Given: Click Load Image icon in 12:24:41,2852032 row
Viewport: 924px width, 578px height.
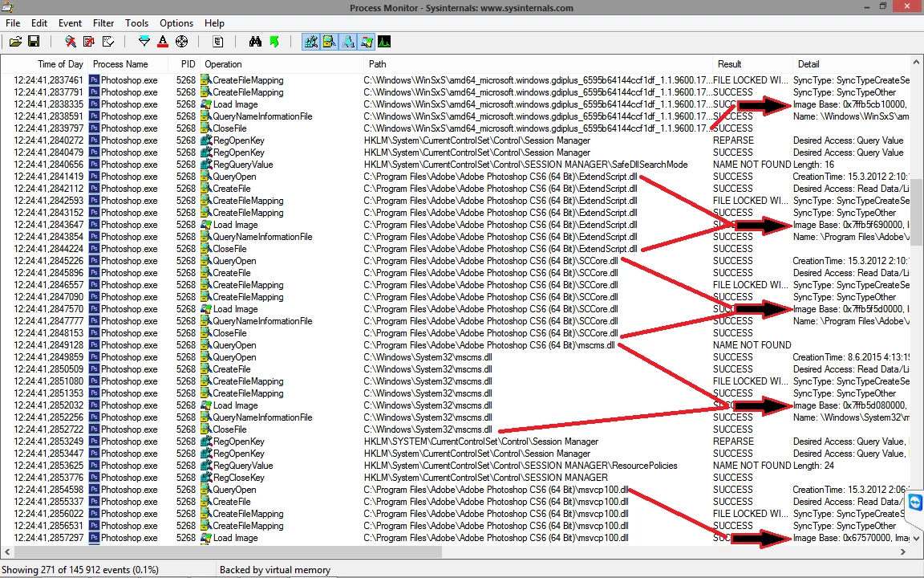Looking at the screenshot, I should click(205, 405).
